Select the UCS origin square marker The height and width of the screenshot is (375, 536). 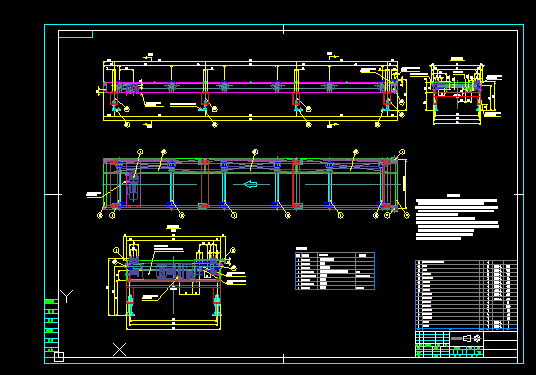point(59,357)
